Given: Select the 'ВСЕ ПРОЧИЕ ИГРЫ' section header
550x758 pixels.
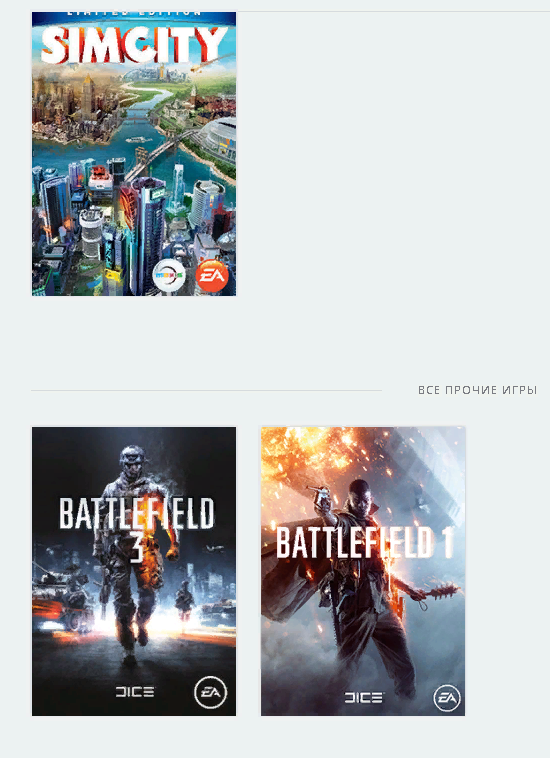Looking at the screenshot, I should (x=478, y=390).
